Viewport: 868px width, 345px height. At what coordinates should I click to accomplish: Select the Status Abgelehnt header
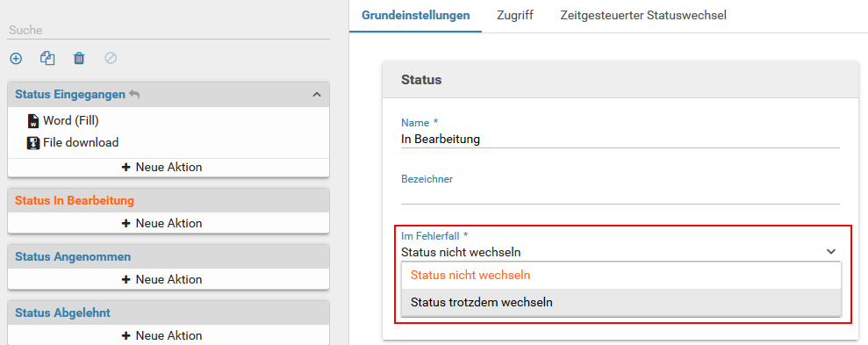pyautogui.click(x=169, y=313)
